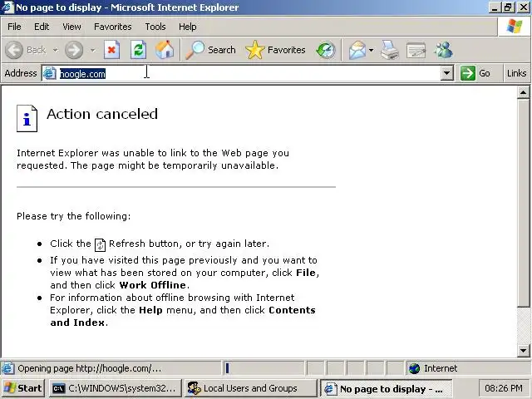Open the Messenger people icon

443,50
